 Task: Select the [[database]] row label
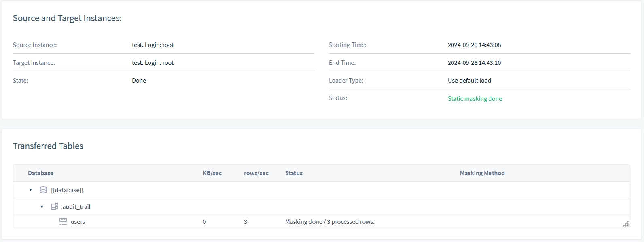click(x=67, y=190)
